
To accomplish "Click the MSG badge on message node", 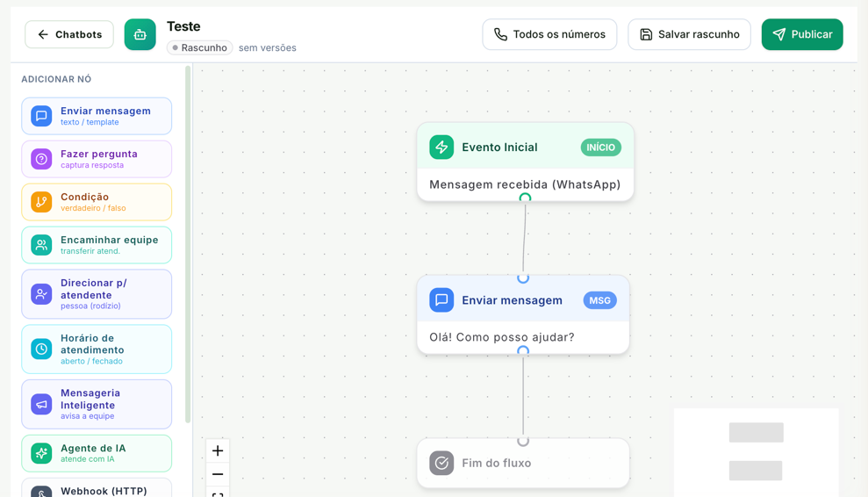I will pyautogui.click(x=600, y=300).
